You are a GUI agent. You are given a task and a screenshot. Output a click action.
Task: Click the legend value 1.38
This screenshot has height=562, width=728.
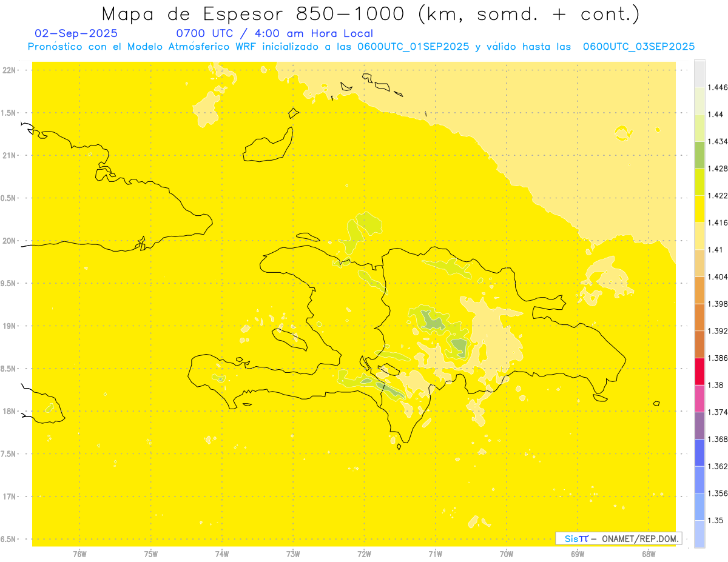pos(716,385)
